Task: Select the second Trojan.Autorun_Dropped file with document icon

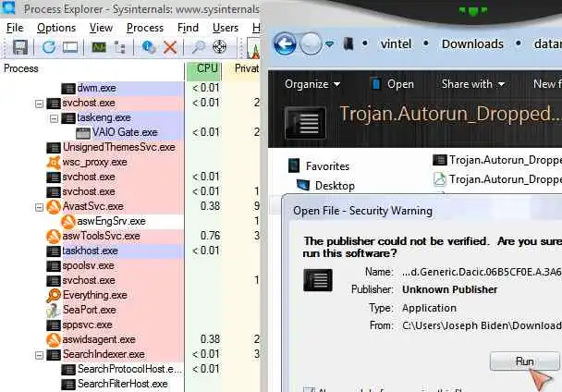Action: [496, 179]
